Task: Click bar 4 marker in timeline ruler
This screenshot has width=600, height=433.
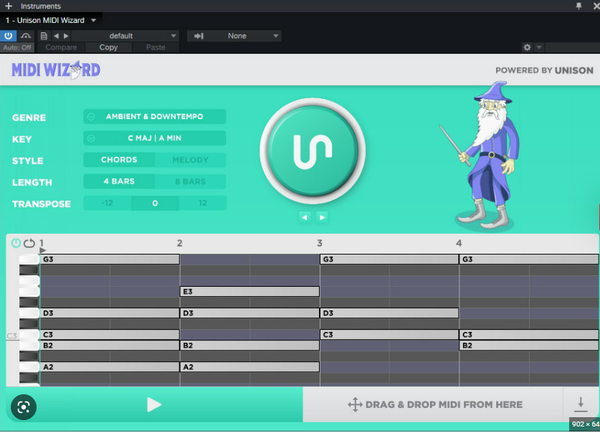Action: click(459, 243)
